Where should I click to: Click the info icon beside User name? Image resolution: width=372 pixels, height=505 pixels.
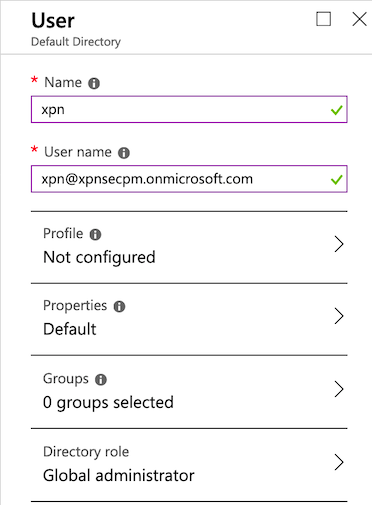(124, 153)
